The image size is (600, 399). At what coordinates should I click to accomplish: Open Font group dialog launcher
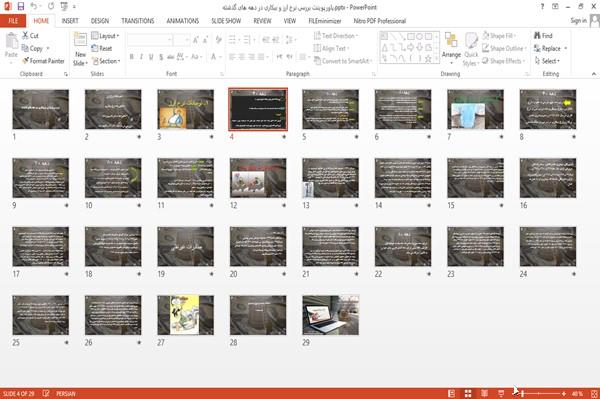[x=222, y=74]
